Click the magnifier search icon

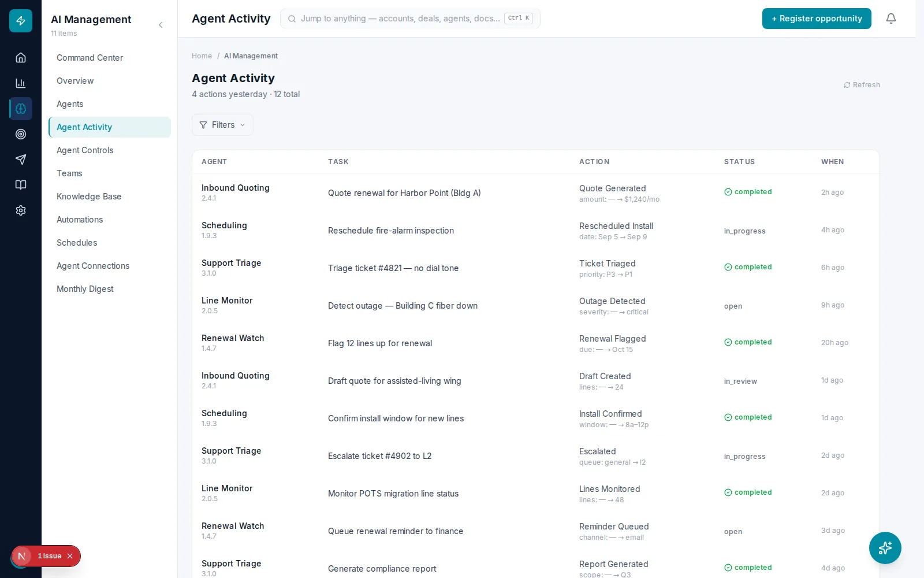[292, 18]
